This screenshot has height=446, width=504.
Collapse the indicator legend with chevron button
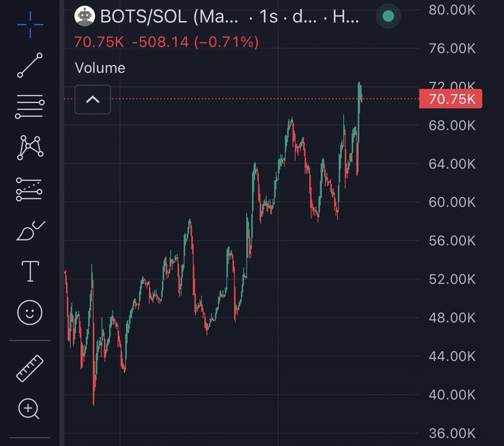[93, 99]
